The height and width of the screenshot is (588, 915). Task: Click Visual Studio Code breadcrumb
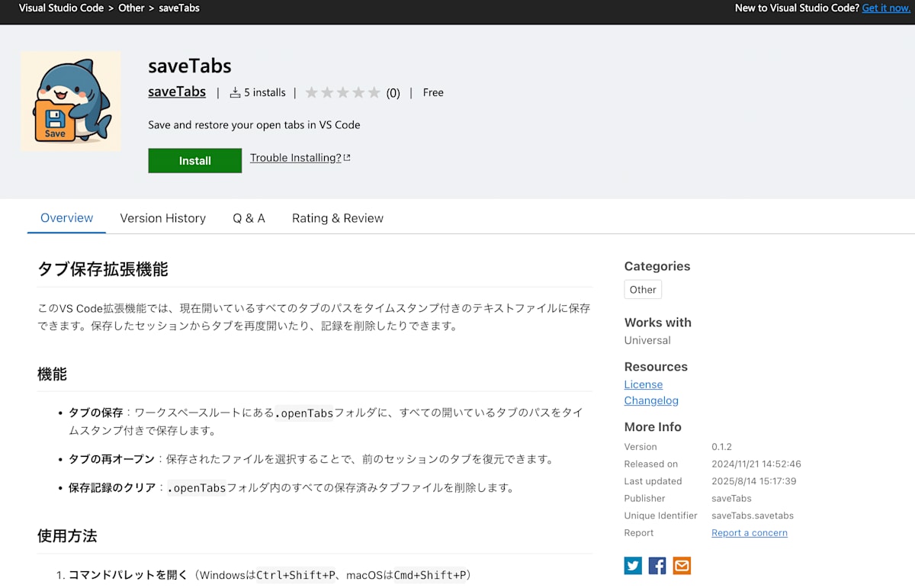61,8
